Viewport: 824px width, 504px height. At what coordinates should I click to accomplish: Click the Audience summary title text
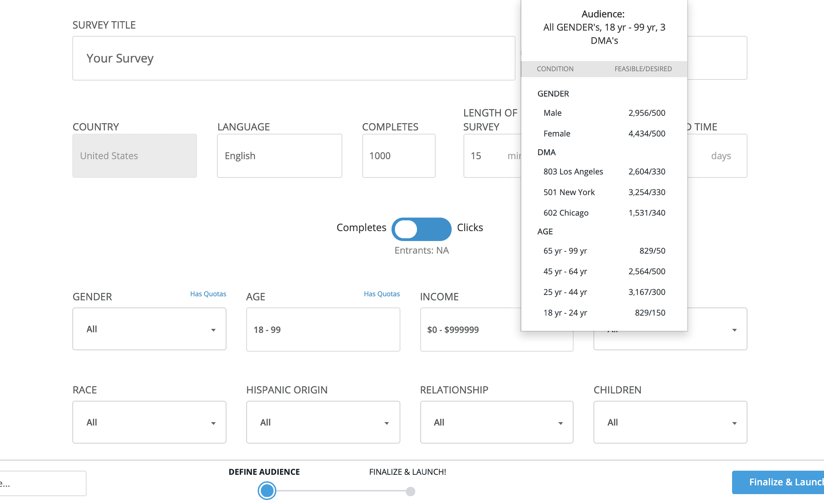pos(604,27)
